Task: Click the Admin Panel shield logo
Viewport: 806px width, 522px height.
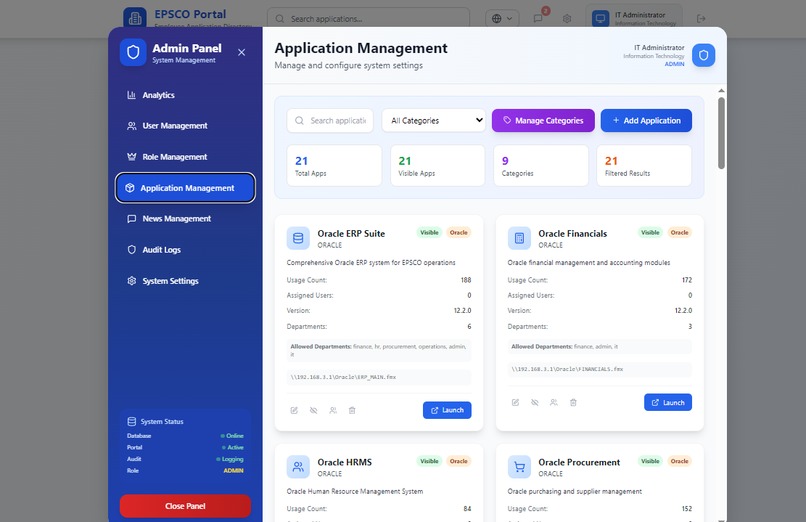Action: coord(133,52)
